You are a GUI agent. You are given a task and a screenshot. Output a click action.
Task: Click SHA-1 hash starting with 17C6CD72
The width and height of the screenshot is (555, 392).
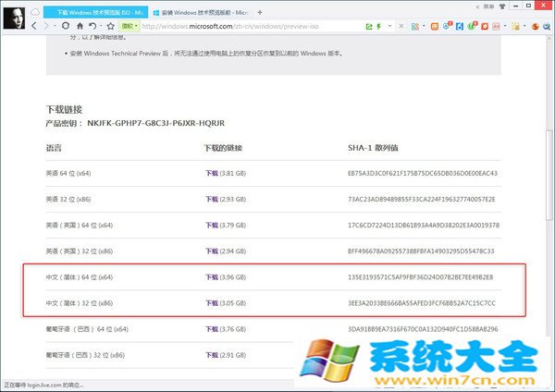[x=424, y=226]
